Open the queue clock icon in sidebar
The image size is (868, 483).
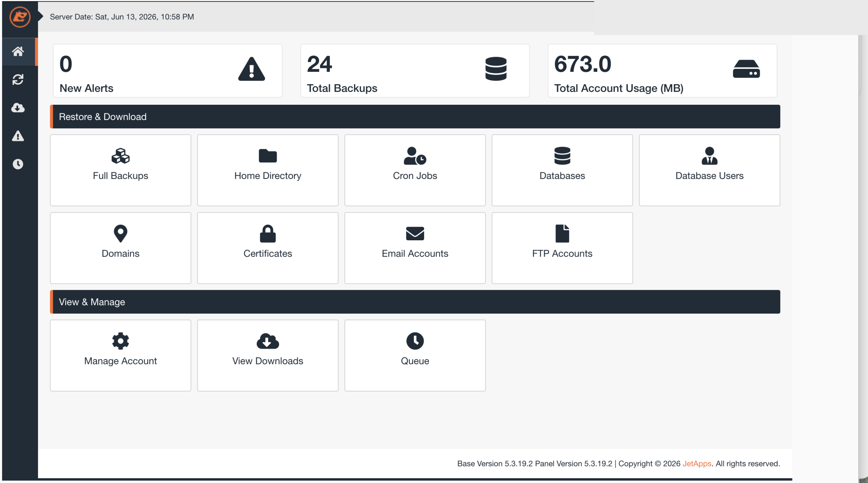pyautogui.click(x=18, y=164)
